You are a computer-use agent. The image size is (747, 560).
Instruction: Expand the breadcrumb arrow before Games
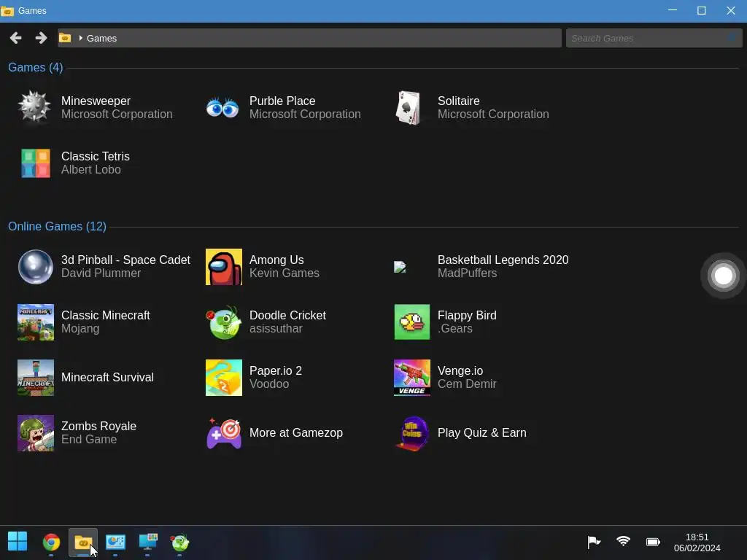point(80,38)
